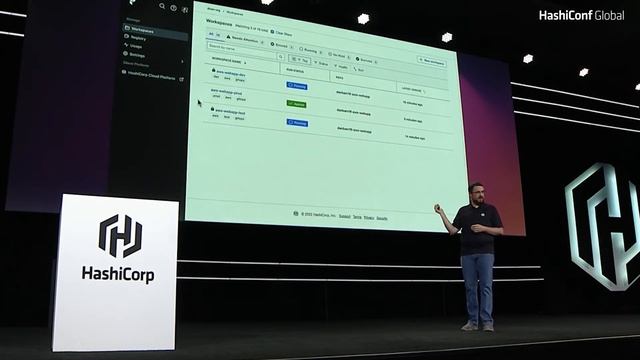Click the HashiCorp logo in the page footer
The image size is (640, 360).
(296, 213)
